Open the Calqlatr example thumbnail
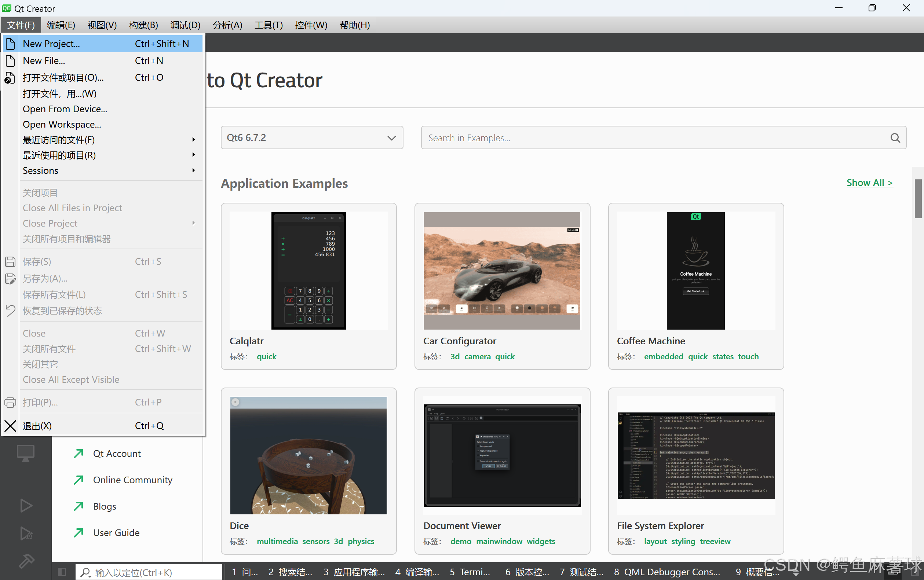924x580 pixels. tap(308, 271)
